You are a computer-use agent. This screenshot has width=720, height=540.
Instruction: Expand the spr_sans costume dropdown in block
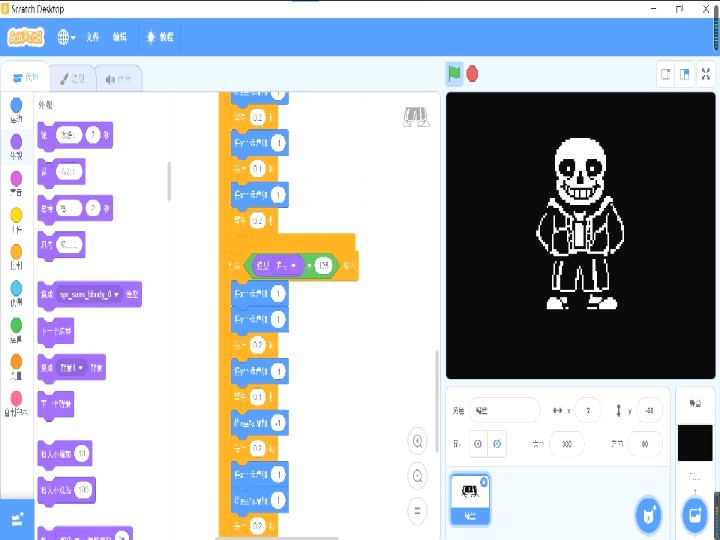[117, 295]
